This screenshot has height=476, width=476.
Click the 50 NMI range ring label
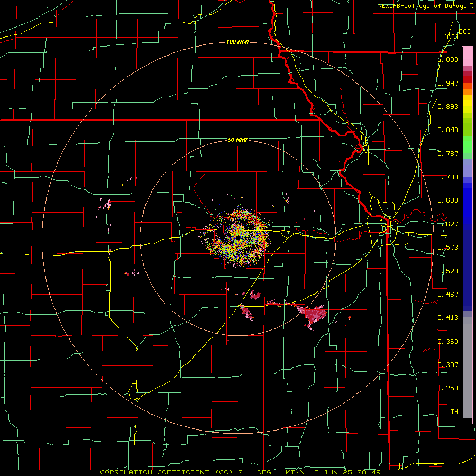coord(237,140)
